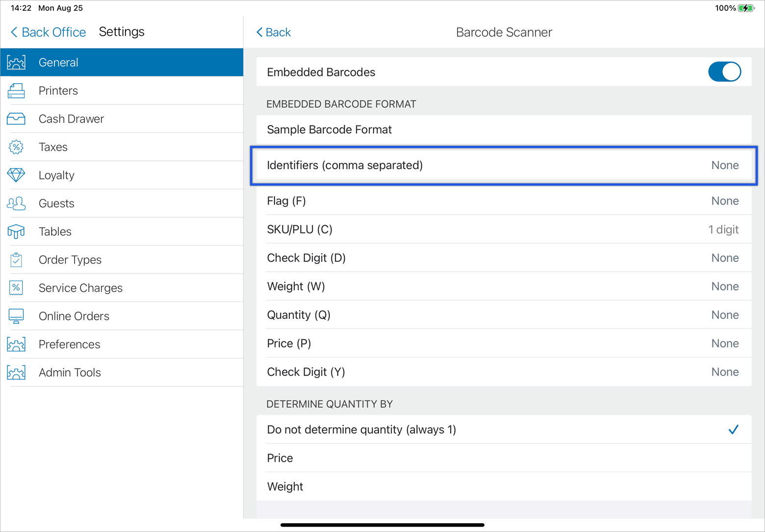This screenshot has width=765, height=532.
Task: Click the Guests people icon
Action: pyautogui.click(x=16, y=203)
